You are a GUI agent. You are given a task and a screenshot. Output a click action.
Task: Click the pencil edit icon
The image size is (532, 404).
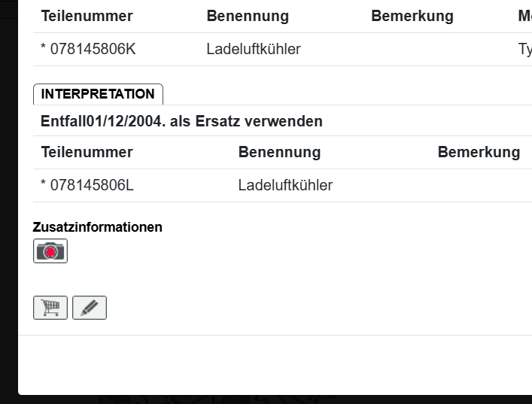click(x=90, y=308)
